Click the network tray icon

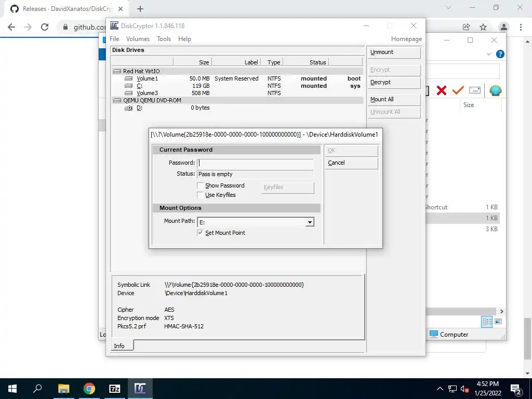[x=453, y=389]
